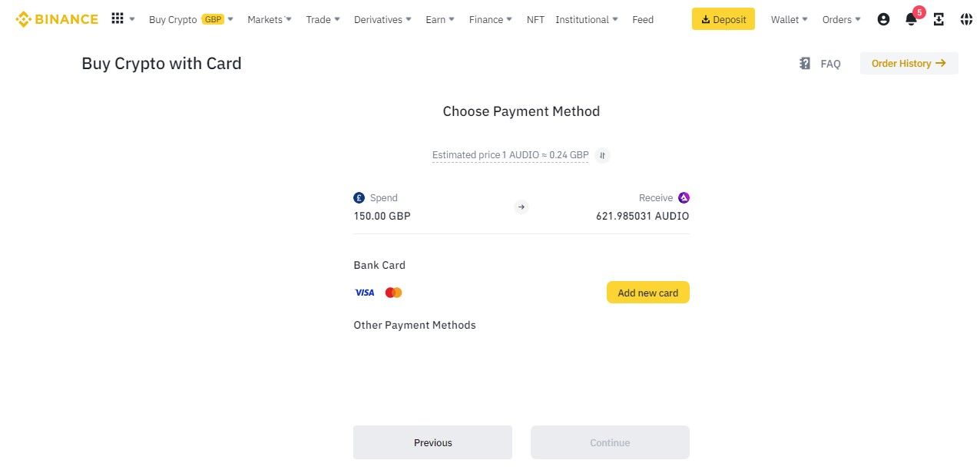The image size is (980, 470).
Task: Swap the estimated price direction
Action: pos(603,155)
